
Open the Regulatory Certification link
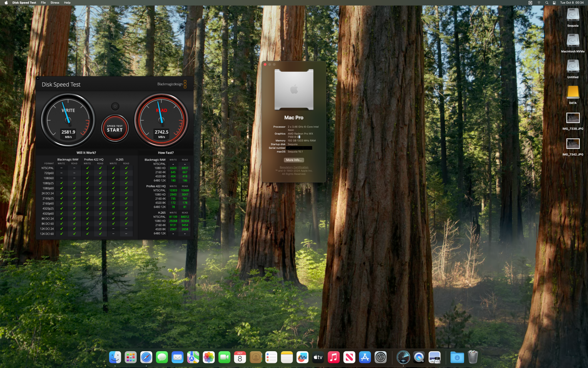click(294, 167)
